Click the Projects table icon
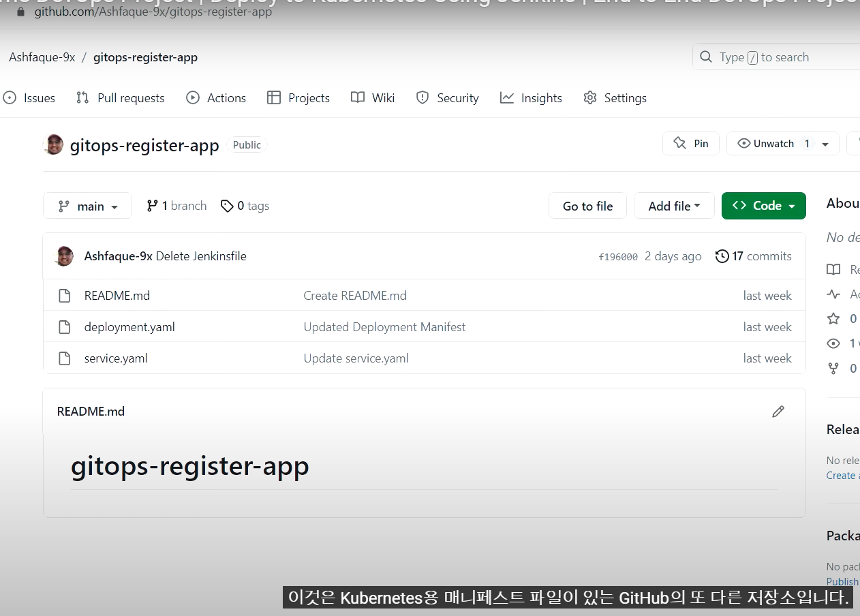 tap(274, 98)
